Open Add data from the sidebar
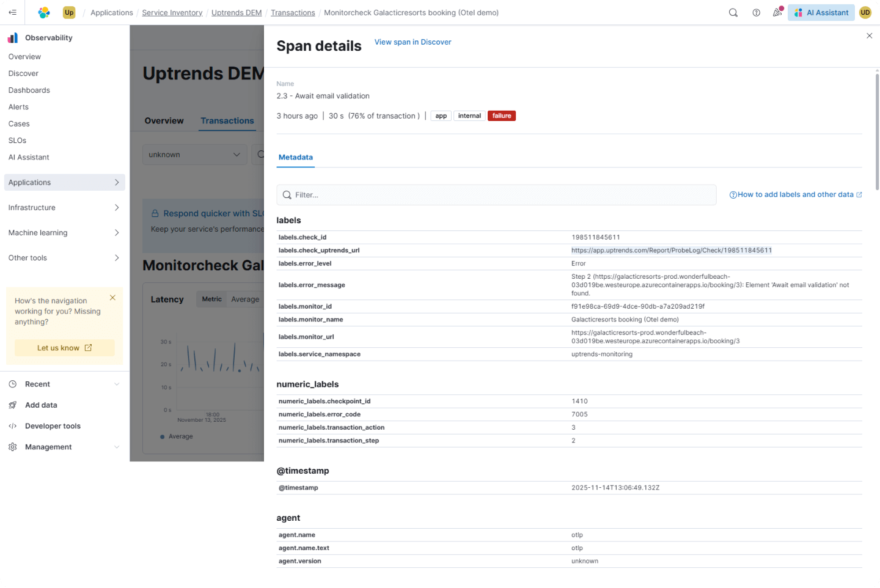The width and height of the screenshot is (880, 588). pos(41,405)
